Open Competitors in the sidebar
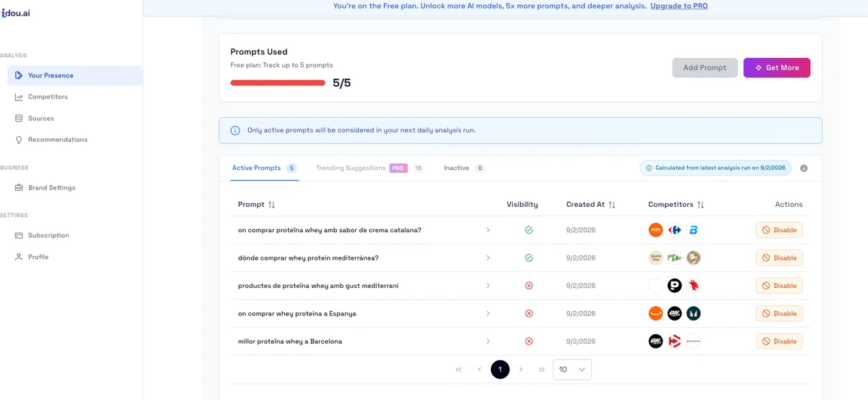This screenshot has width=868, height=400. tap(48, 97)
